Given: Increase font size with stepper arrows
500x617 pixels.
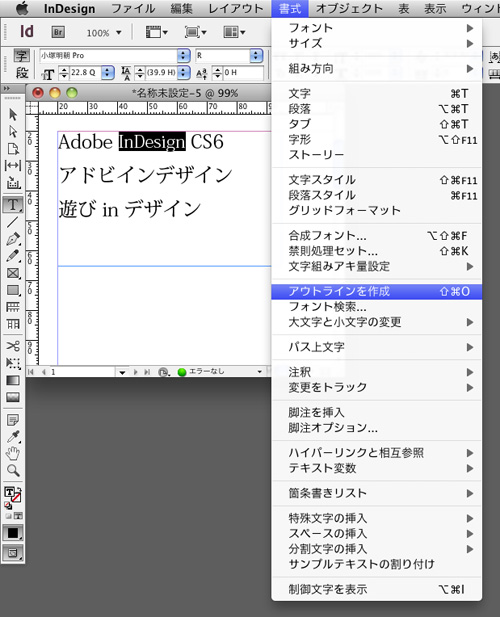Looking at the screenshot, I should point(64,70).
